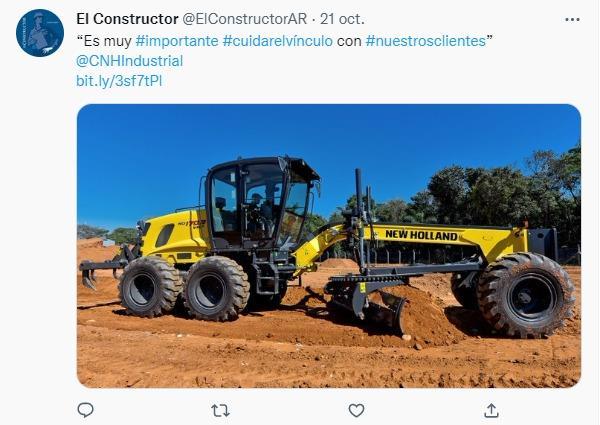This screenshot has height=425, width=600.
Task: Click the tweet text word "con"
Action: pos(349,41)
